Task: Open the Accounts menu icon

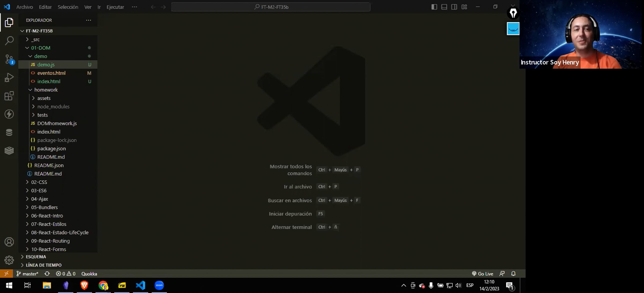Action: [x=9, y=242]
